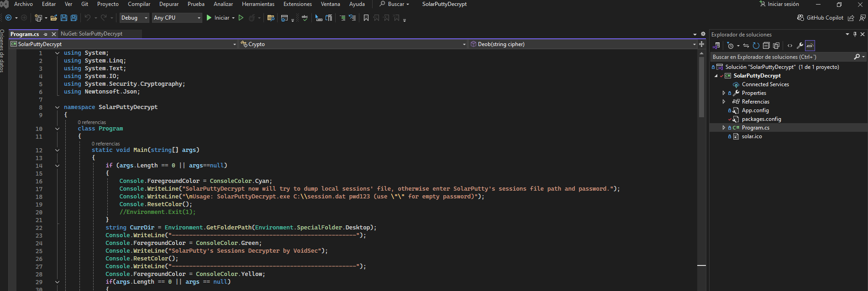Close the Program.cs tab
868x291 pixels.
(x=54, y=34)
